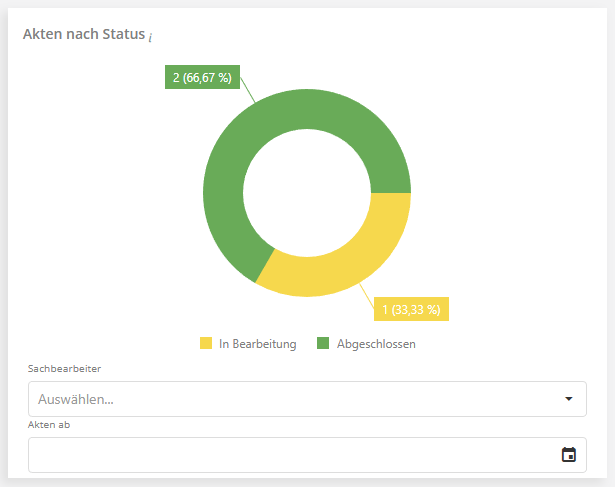
Task: Click the white center of the donut chart
Action: (x=306, y=192)
